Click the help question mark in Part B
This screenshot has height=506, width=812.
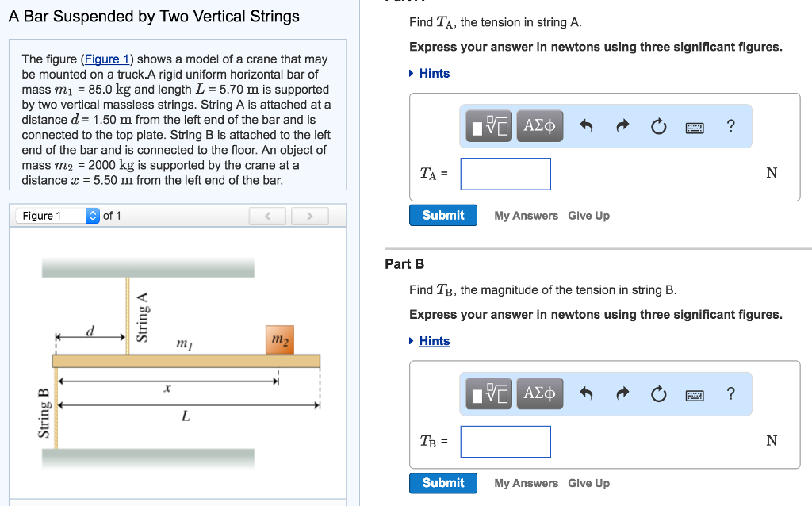[730, 393]
